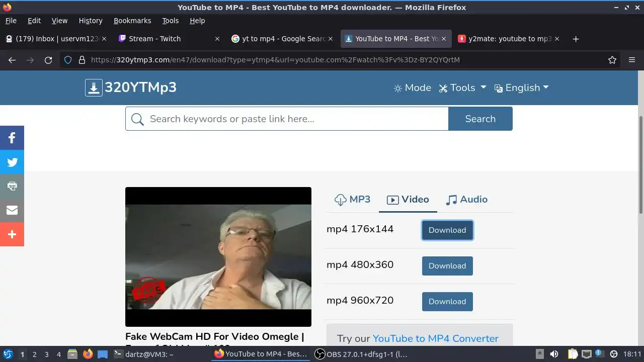Close the YouTube to MP4 tab
Image resolution: width=644 pixels, height=362 pixels.
pos(444,39)
